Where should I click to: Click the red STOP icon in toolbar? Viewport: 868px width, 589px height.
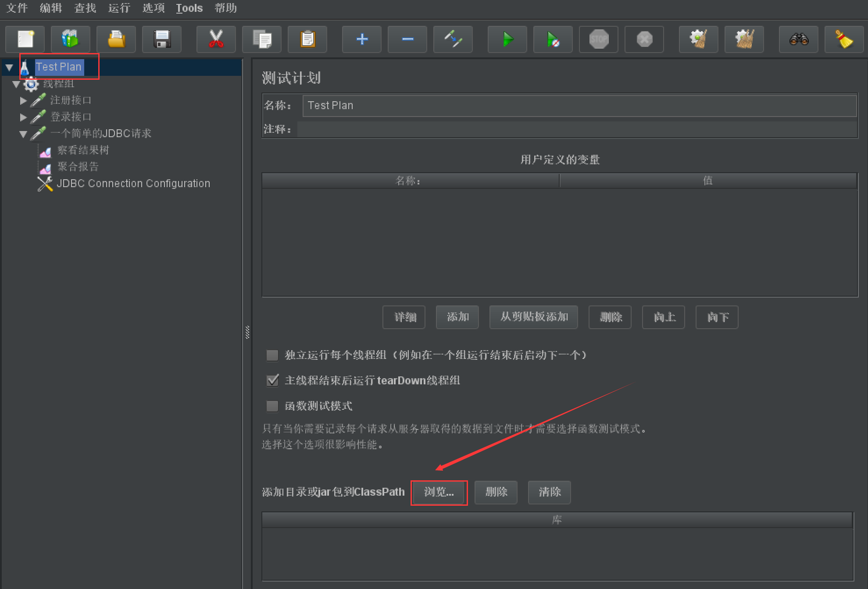[x=598, y=39]
